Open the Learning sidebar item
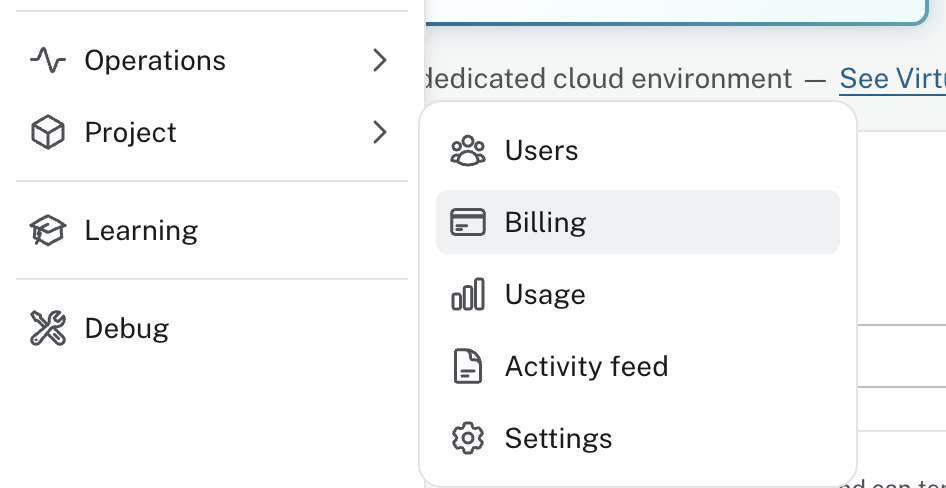Screen dimensions: 946x488 point(212,230)
